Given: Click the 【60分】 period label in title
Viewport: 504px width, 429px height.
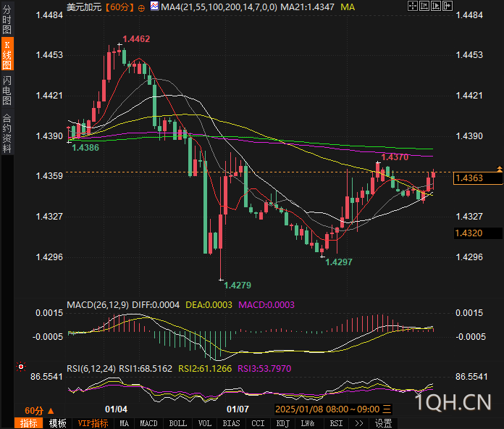Looking at the screenshot, I should [119, 7].
